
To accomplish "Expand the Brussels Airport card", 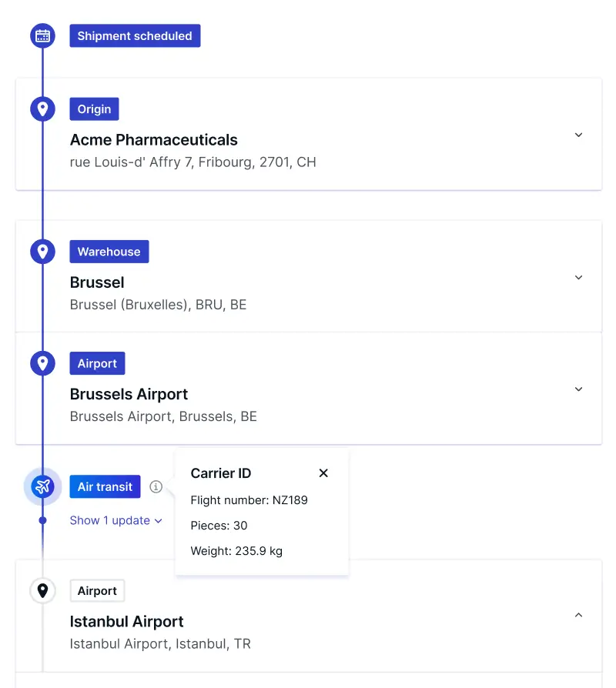I will coord(579,389).
